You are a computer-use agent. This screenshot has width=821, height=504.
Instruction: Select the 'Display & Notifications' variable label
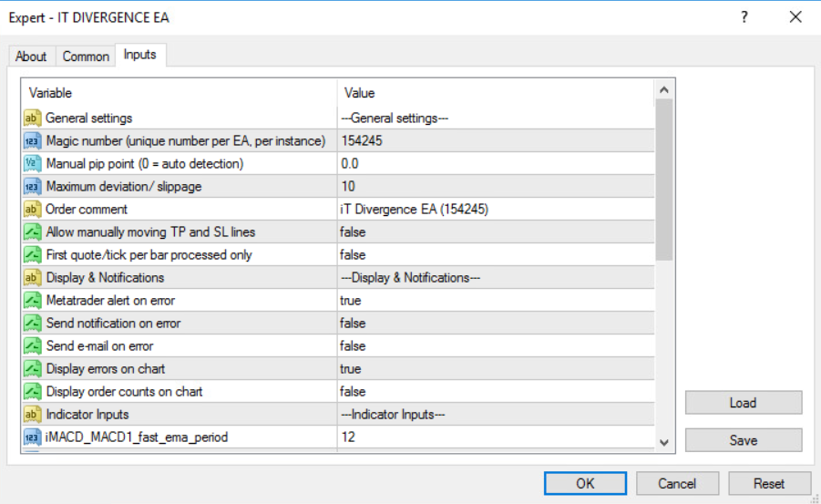105,278
